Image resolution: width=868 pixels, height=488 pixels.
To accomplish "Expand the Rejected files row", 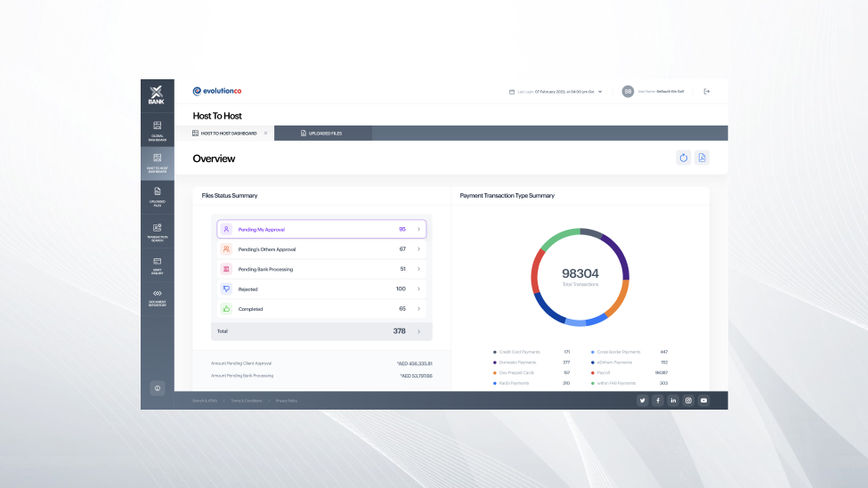I will pos(418,289).
